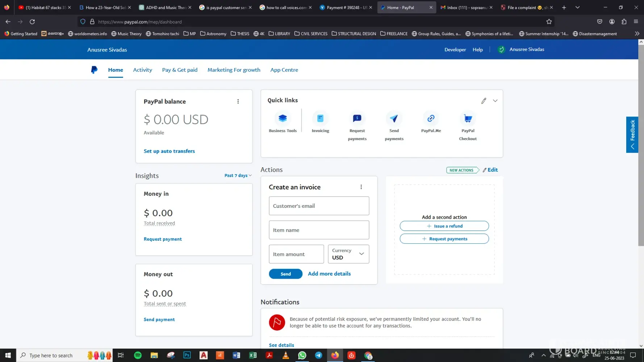Collapse the Quick links panel chevron

click(495, 101)
